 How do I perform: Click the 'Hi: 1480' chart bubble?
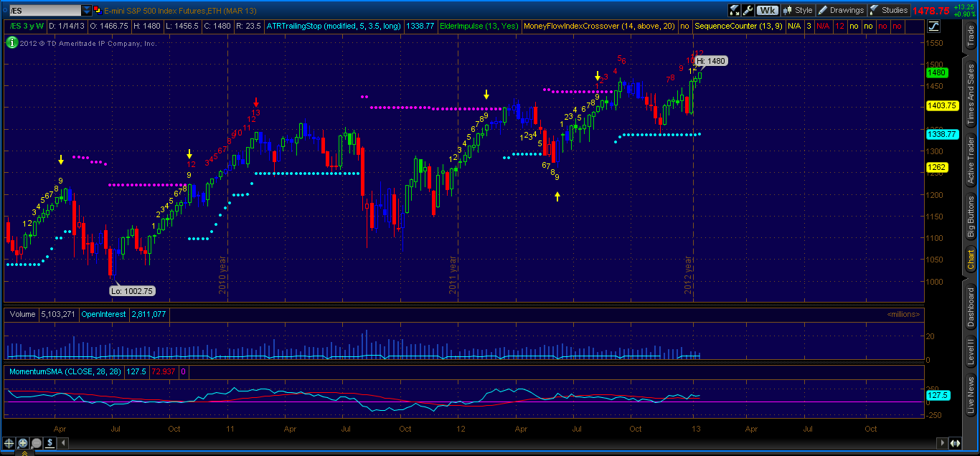(x=712, y=61)
